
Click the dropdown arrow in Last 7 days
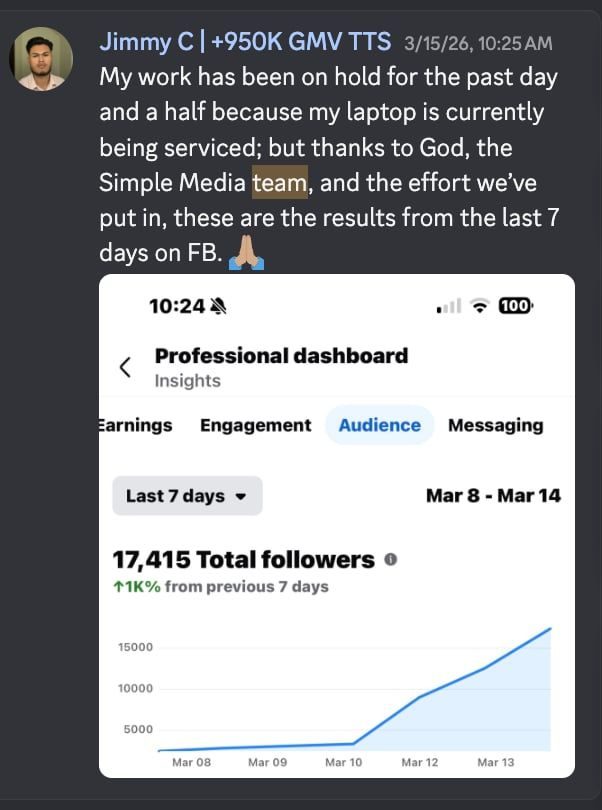tap(240, 497)
